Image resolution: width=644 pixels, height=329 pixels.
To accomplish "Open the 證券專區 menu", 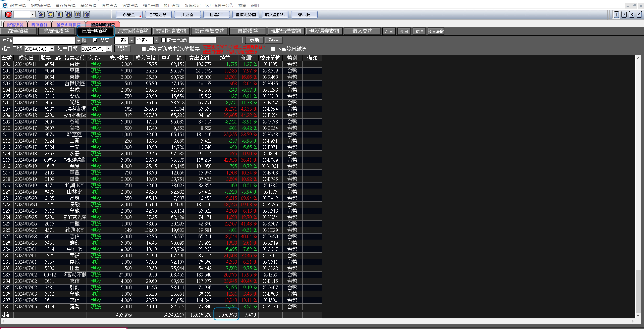I will (x=18, y=6).
